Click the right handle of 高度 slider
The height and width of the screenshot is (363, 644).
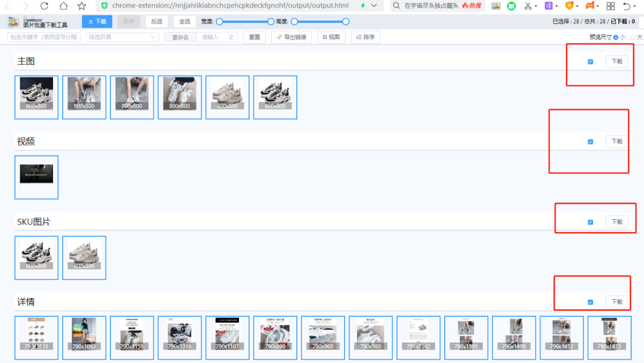[346, 21]
